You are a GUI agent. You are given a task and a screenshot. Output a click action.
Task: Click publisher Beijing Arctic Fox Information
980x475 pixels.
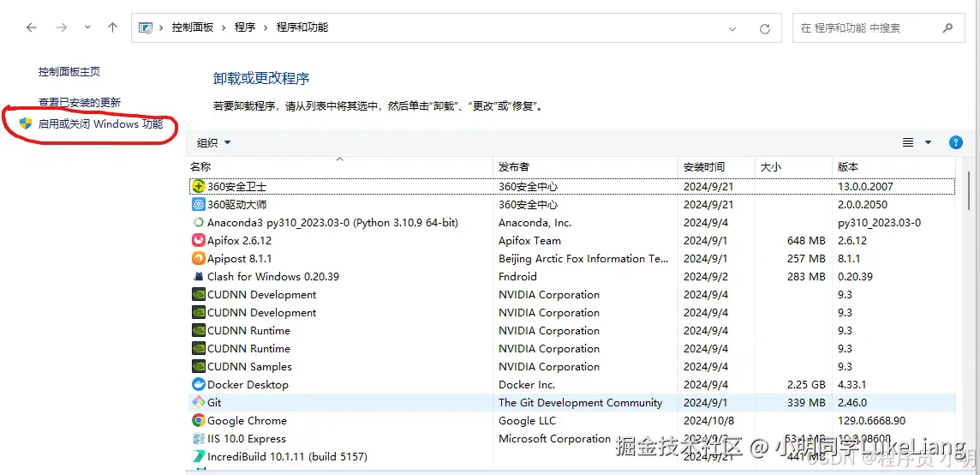click(583, 258)
